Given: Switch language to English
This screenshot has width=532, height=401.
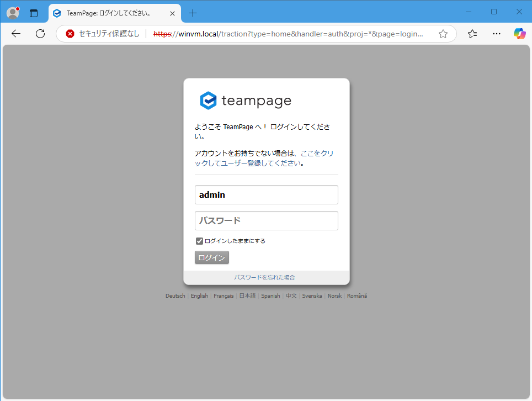Looking at the screenshot, I should coord(200,296).
